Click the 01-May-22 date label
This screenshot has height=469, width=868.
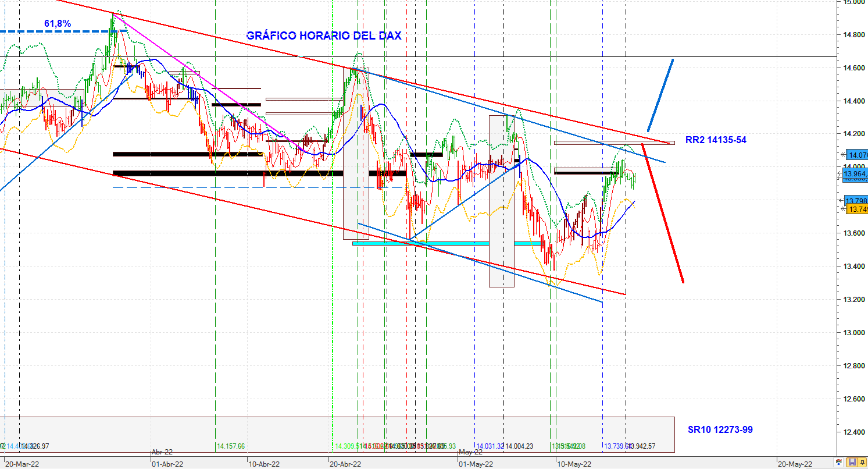477,464
